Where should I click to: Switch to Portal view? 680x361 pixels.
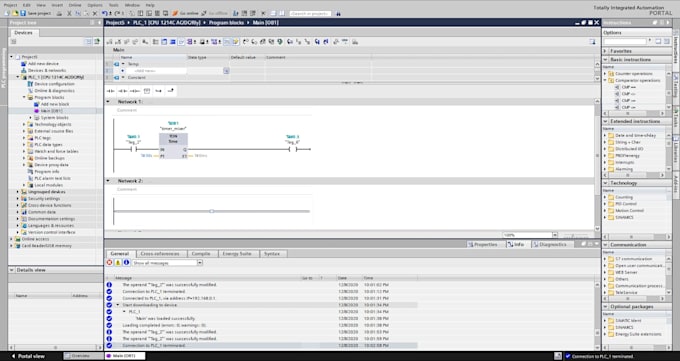pos(28,356)
